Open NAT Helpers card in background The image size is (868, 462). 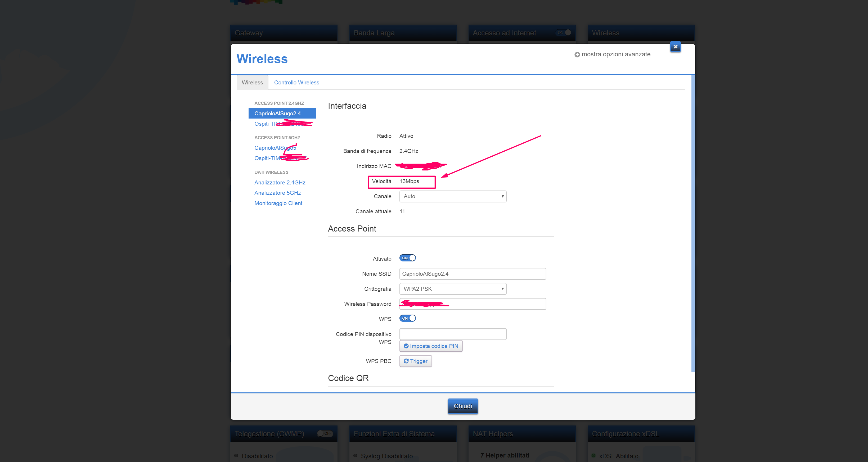pos(522,434)
